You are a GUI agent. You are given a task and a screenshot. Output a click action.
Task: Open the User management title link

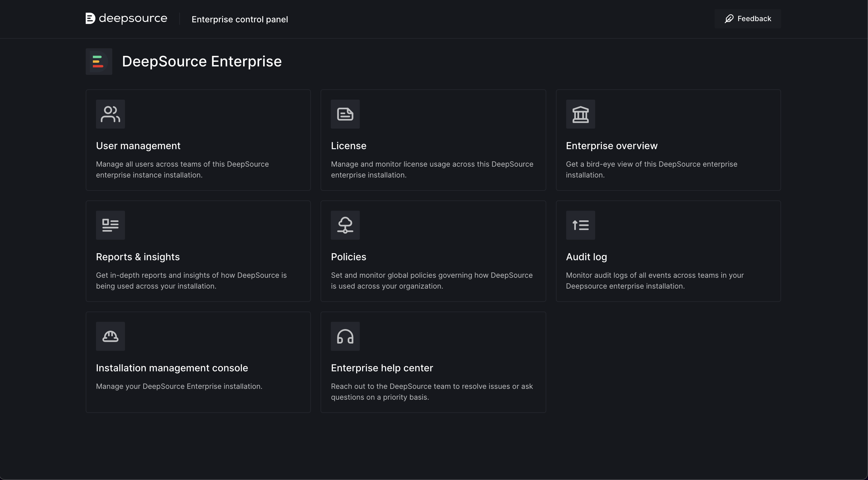click(138, 146)
